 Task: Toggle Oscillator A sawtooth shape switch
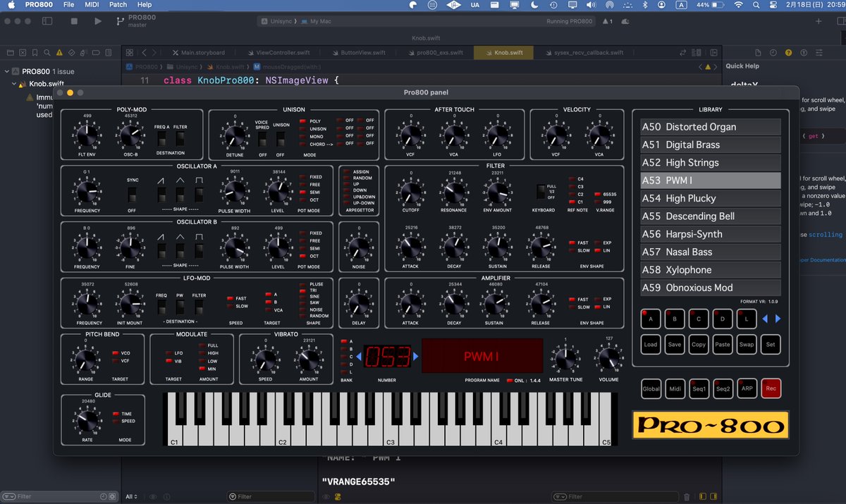click(161, 196)
